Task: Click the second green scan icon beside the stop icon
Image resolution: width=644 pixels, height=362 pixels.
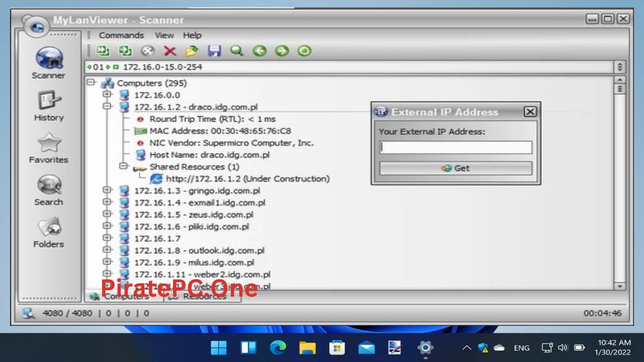Action: click(125, 51)
